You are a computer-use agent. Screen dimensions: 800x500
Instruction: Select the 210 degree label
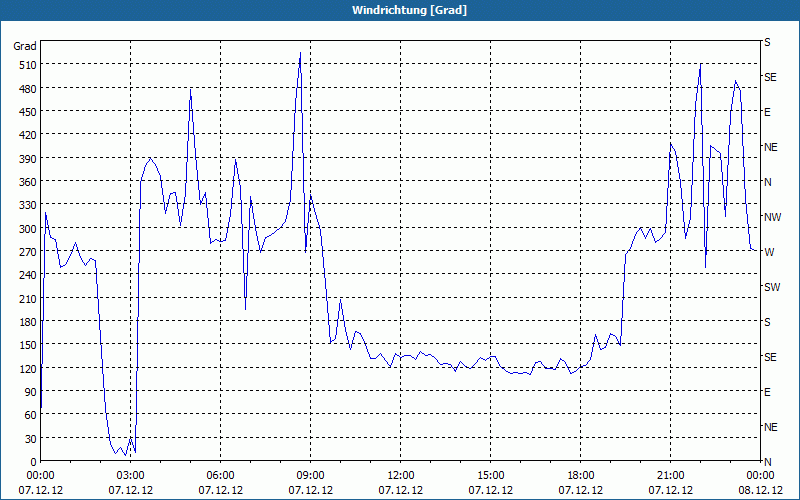pyautogui.click(x=28, y=299)
